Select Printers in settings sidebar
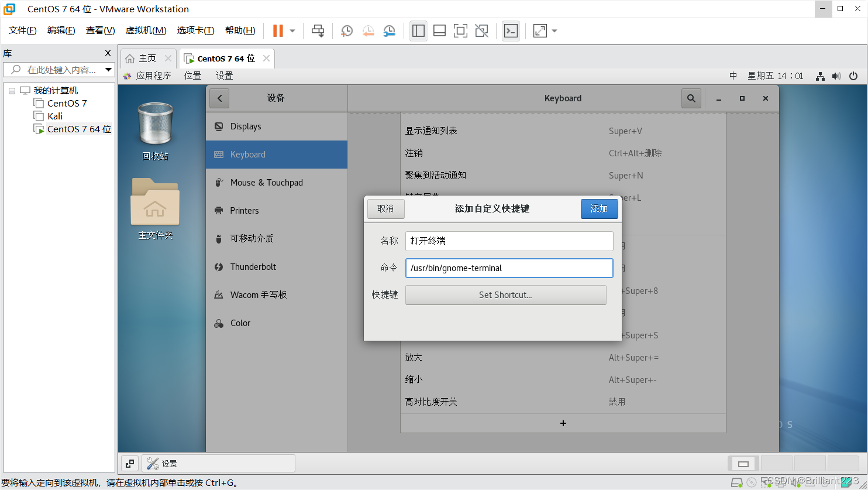The image size is (868, 490). pos(277,211)
